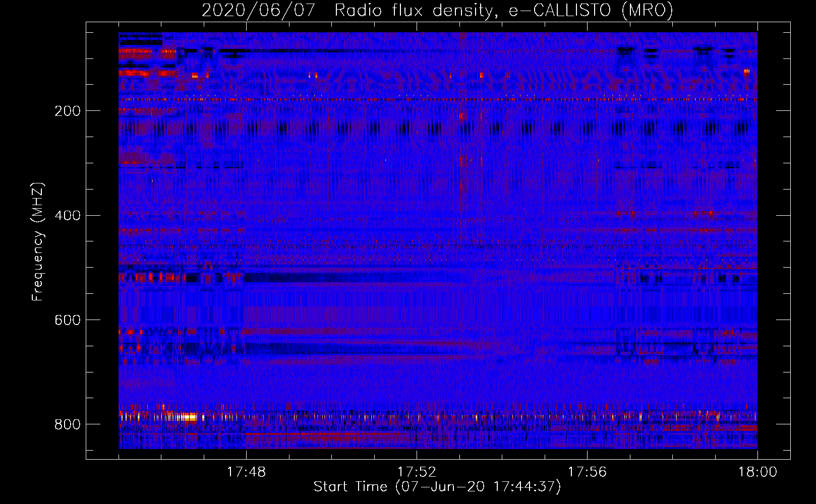Screen dimensions: 816x504
Task: Click the 17:56 time tick label
Action: [x=587, y=472]
